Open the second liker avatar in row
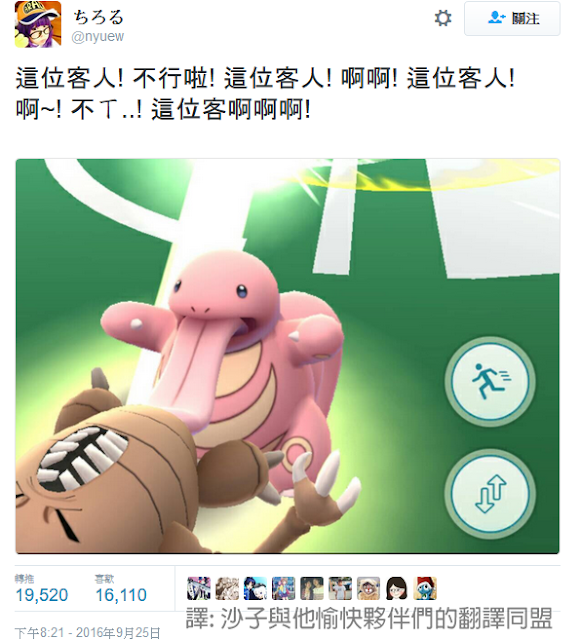This screenshot has width=581, height=640. click(x=227, y=588)
